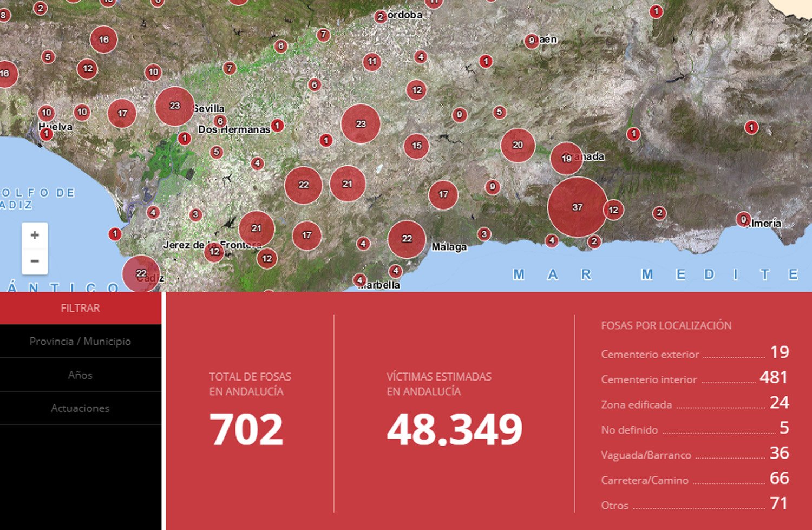Select the FILTRAR tab header
This screenshot has height=530, width=812.
(x=80, y=308)
